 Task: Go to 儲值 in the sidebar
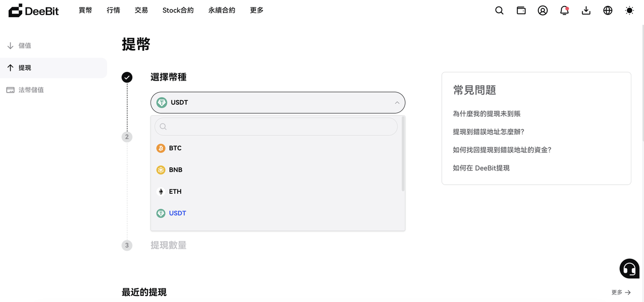click(x=53, y=45)
